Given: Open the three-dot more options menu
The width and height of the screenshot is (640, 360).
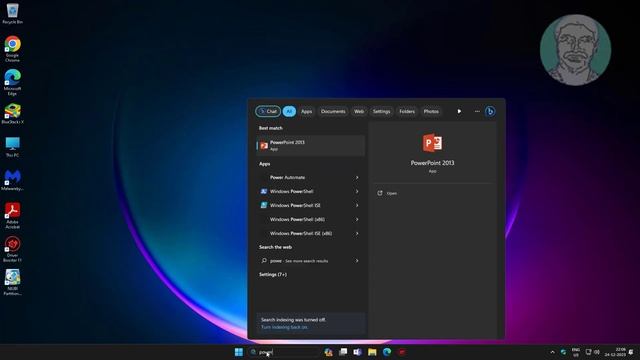Looking at the screenshot, I should 477,111.
